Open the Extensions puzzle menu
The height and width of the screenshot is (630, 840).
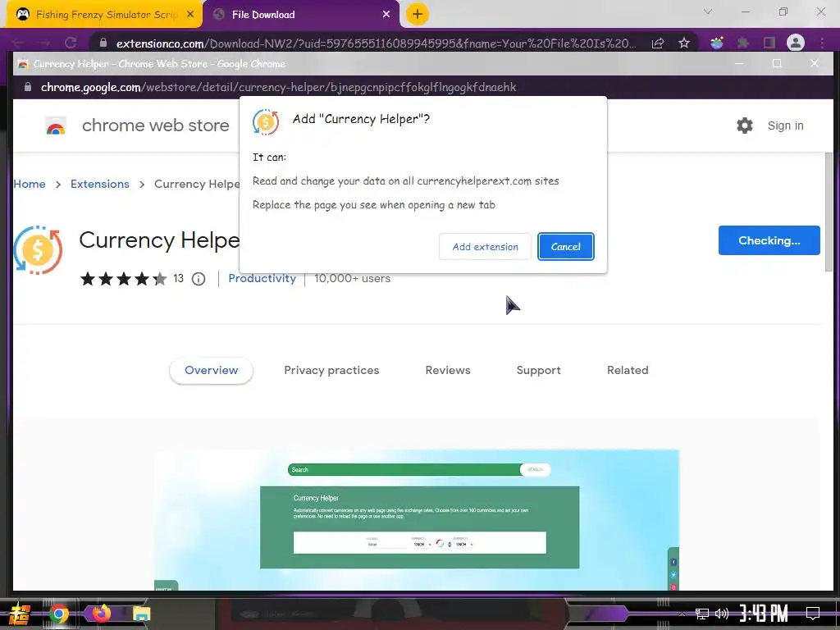742,43
